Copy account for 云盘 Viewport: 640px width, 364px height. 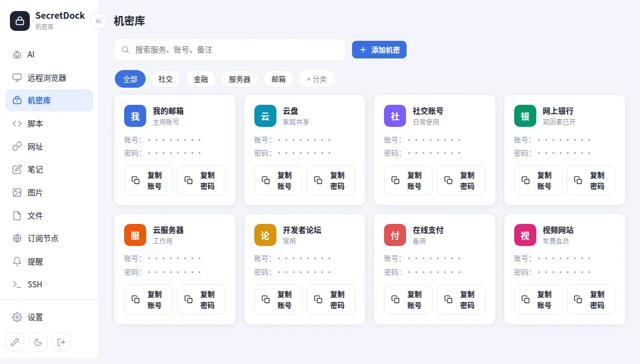[278, 180]
